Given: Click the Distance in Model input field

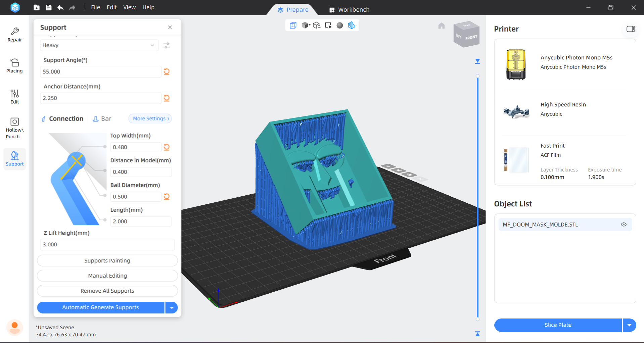Looking at the screenshot, I should click(x=141, y=172).
